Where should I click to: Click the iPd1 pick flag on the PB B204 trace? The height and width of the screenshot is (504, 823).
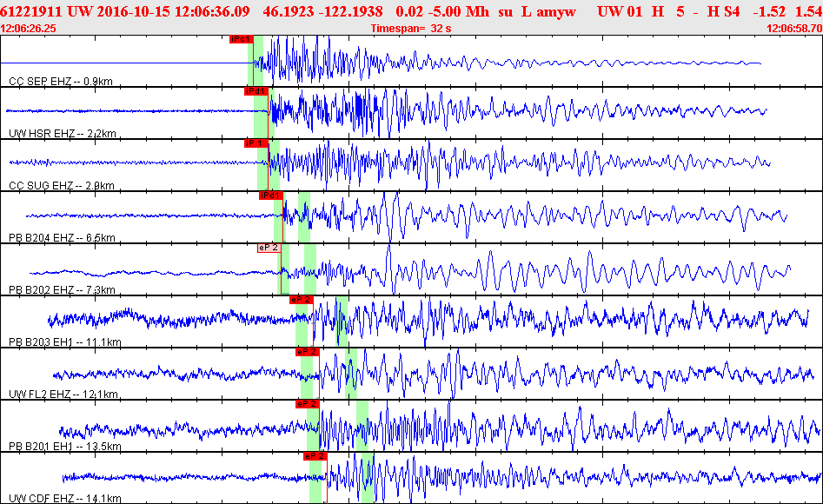pyautogui.click(x=271, y=196)
